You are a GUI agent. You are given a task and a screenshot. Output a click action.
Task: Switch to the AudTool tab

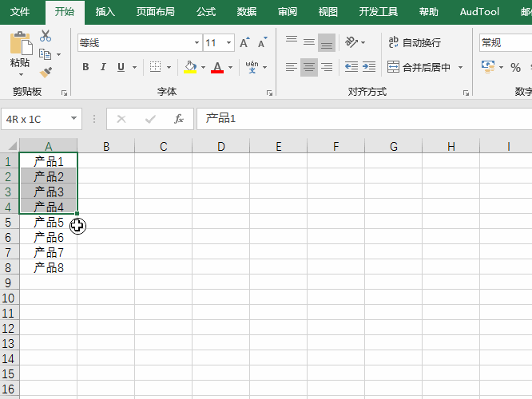point(479,12)
